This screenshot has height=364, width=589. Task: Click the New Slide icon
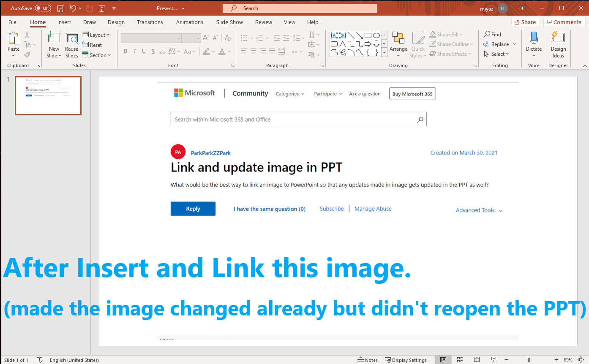pos(54,38)
